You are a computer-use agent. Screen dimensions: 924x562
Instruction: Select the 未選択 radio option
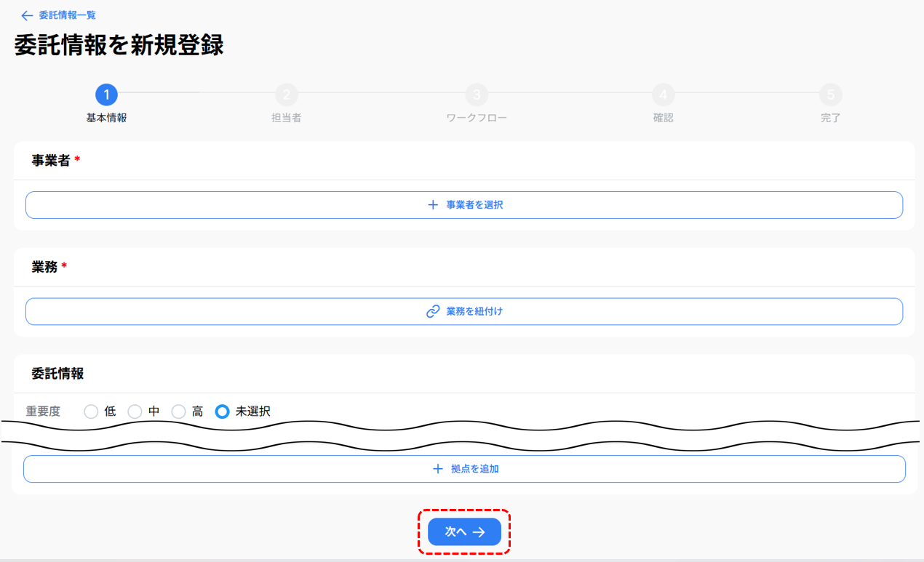(223, 412)
